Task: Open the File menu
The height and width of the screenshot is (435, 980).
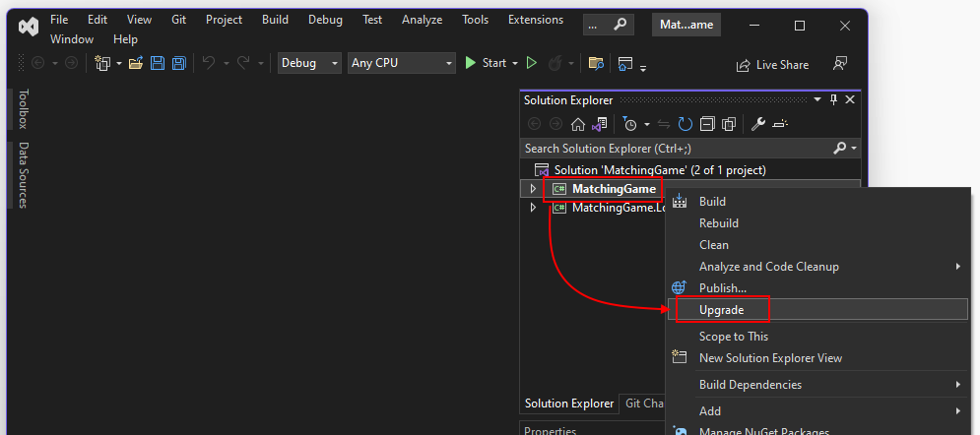Action: tap(59, 20)
